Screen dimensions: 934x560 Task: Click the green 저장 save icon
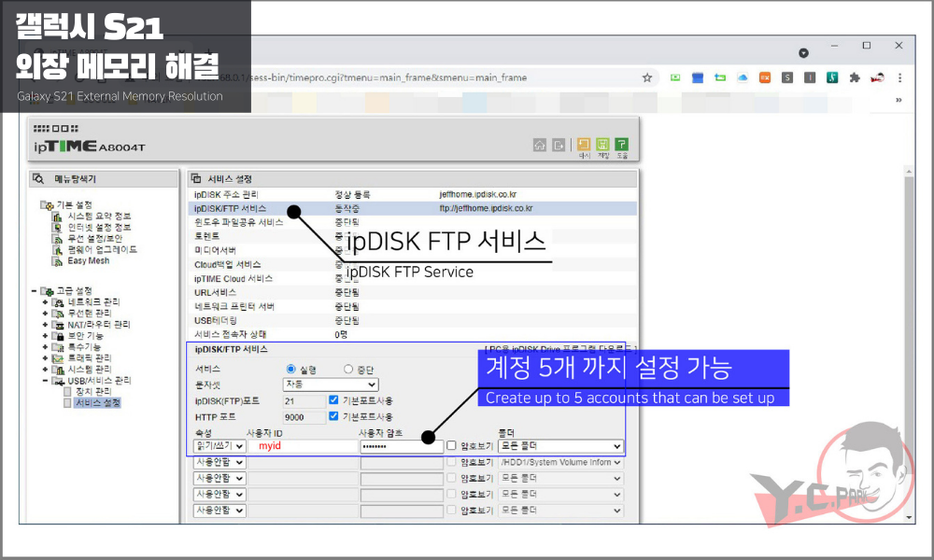pyautogui.click(x=602, y=145)
